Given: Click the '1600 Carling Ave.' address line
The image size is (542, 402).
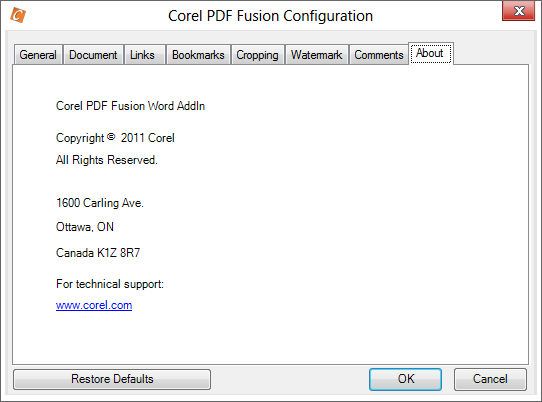Looking at the screenshot, I should click(x=100, y=203).
